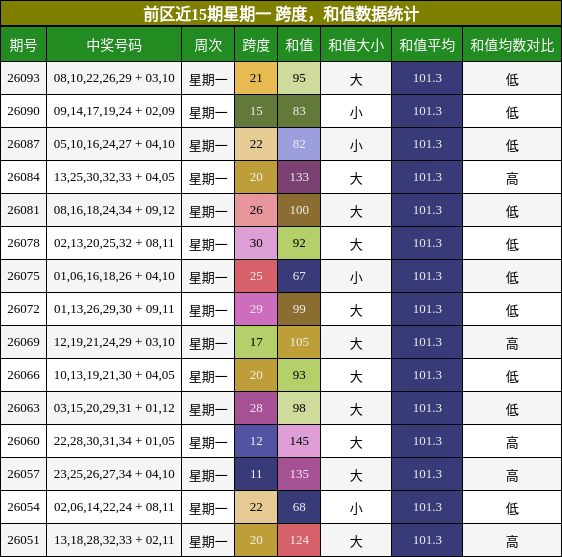Screen dimensions: 562x557
Task: Click the 和值 column header
Action: click(x=299, y=45)
